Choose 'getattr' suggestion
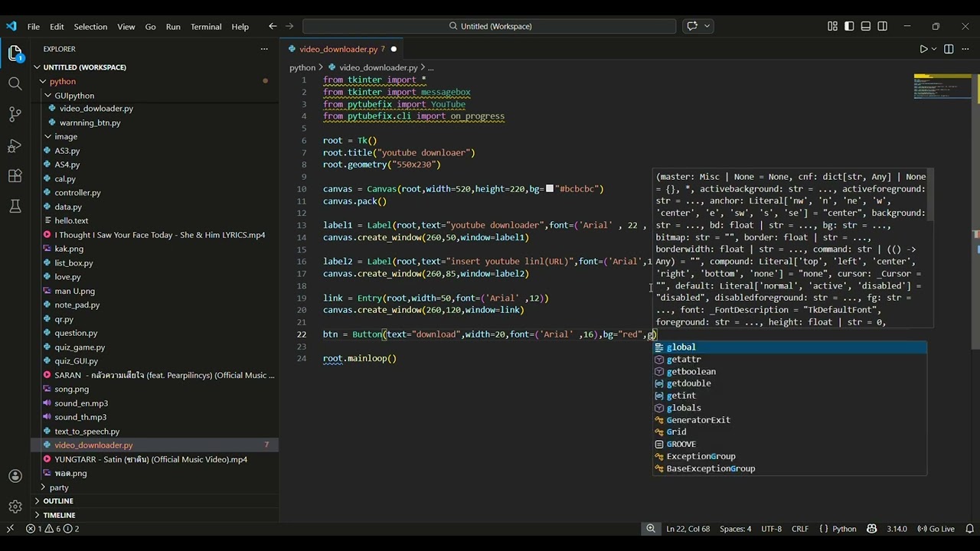980x551 pixels. [789, 360]
